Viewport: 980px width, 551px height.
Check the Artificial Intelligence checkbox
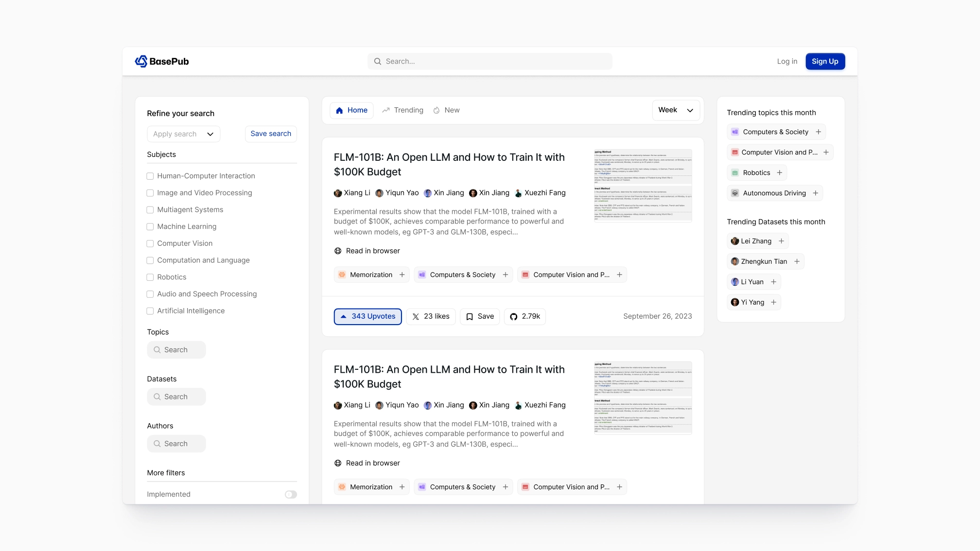[x=150, y=311]
